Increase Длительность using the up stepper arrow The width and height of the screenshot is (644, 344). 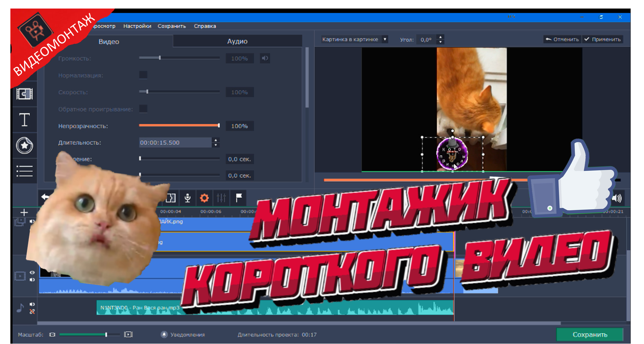pos(215,140)
